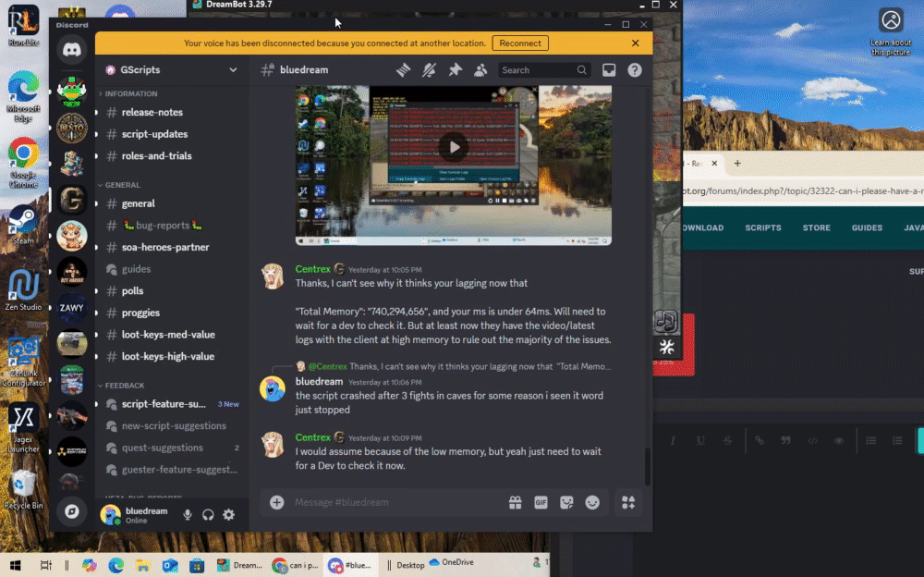This screenshot has height=577, width=924.
Task: Select the ZAWY server icon
Action: click(x=72, y=307)
